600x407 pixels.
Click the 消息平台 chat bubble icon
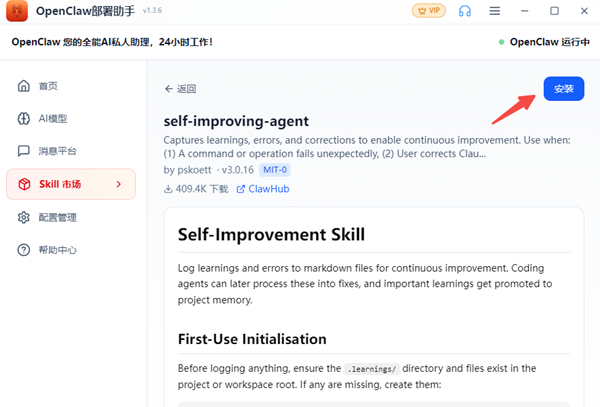[24, 151]
